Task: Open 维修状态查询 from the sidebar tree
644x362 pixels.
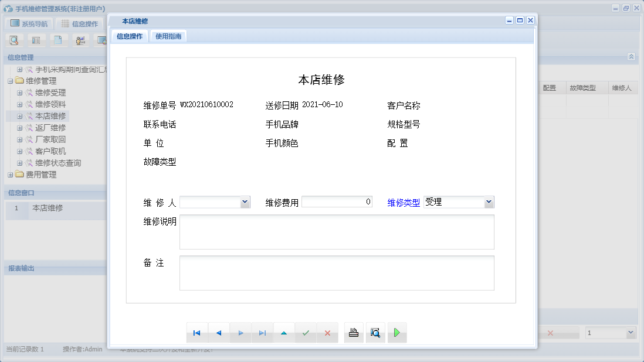Action: pos(58,163)
